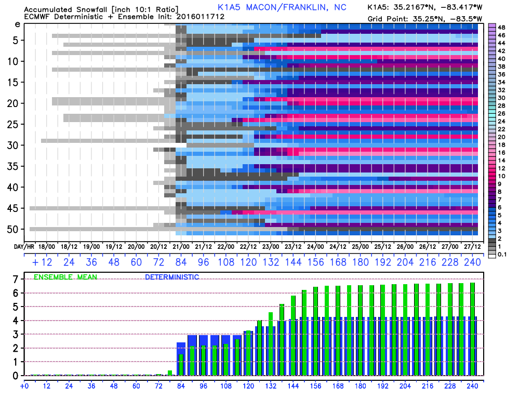This screenshot has width=532, height=399.
Task: Click the 0.1 label on the color scale
Action: click(502, 255)
